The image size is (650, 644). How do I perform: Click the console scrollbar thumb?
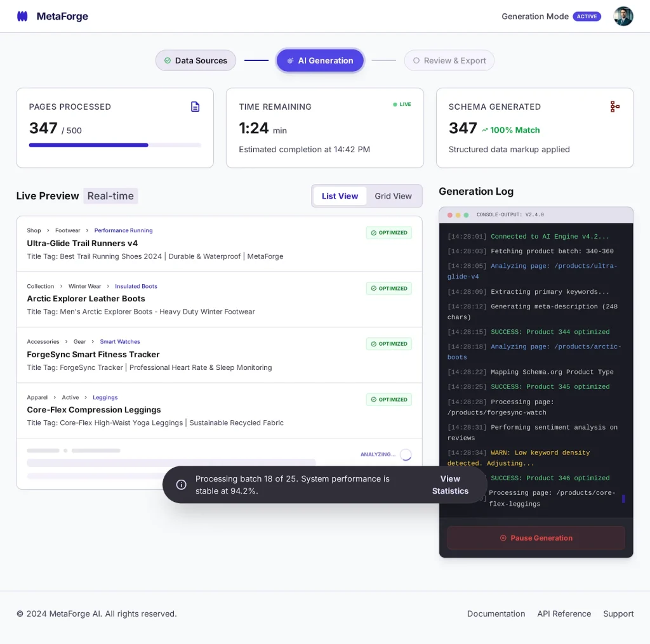(623, 499)
